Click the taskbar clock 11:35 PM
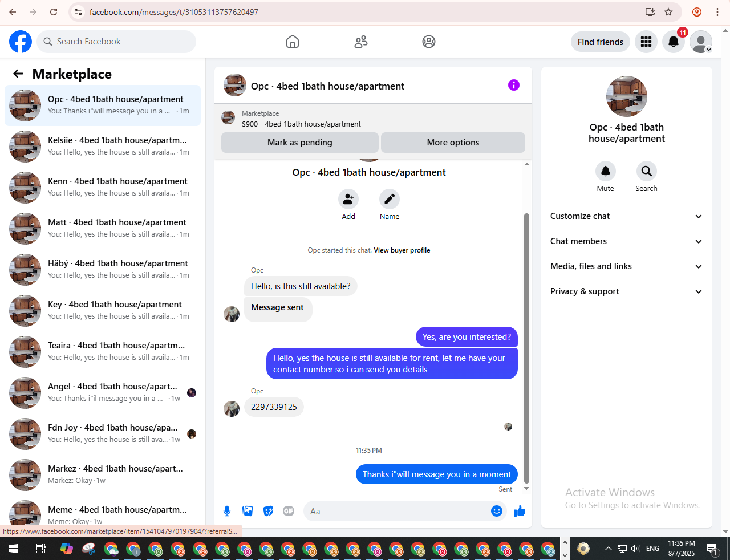The image size is (730, 560). coord(682,543)
